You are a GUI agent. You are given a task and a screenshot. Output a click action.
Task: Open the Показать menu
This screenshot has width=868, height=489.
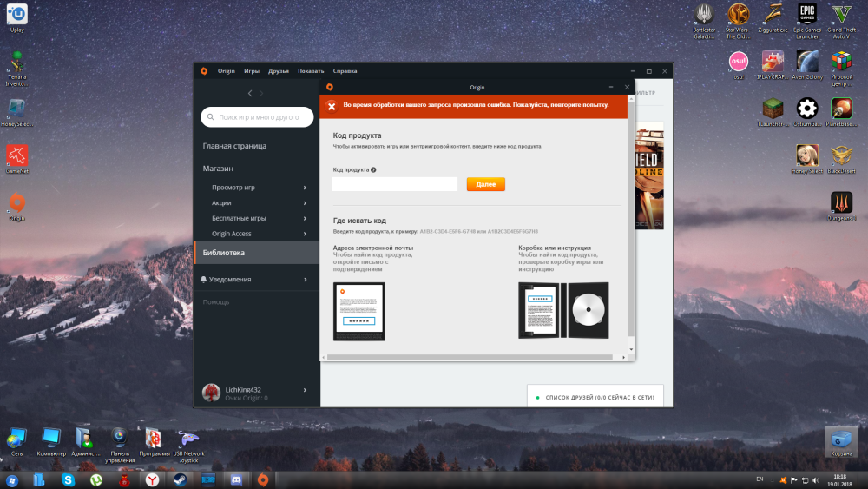(311, 71)
